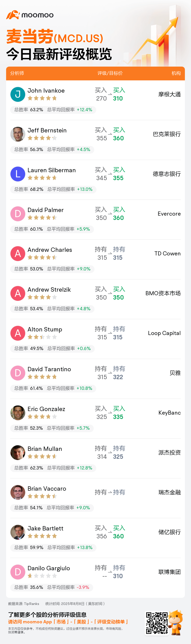Open the 评级变动榜单 link text

pyautogui.click(x=111, y=622)
